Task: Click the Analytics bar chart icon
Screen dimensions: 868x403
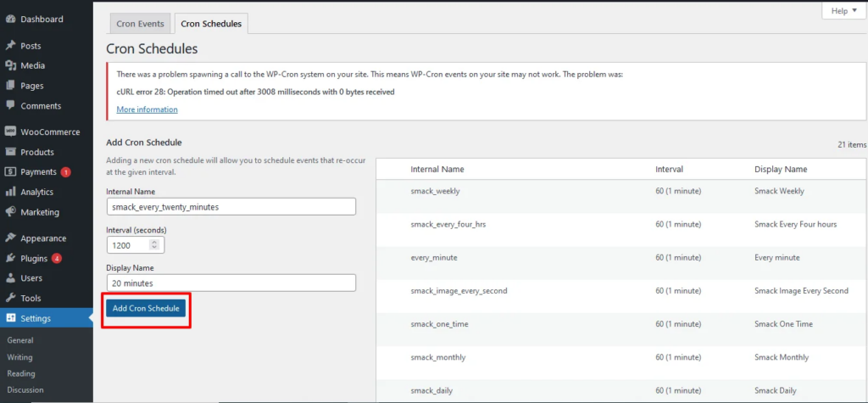Action: coord(10,192)
